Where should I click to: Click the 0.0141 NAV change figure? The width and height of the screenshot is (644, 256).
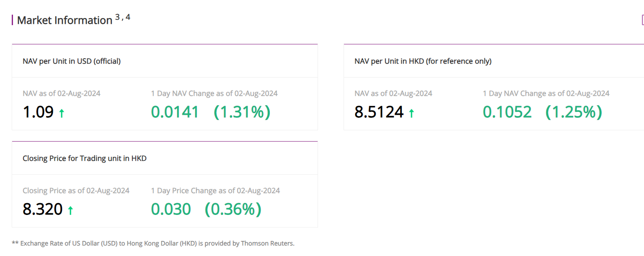click(x=175, y=112)
